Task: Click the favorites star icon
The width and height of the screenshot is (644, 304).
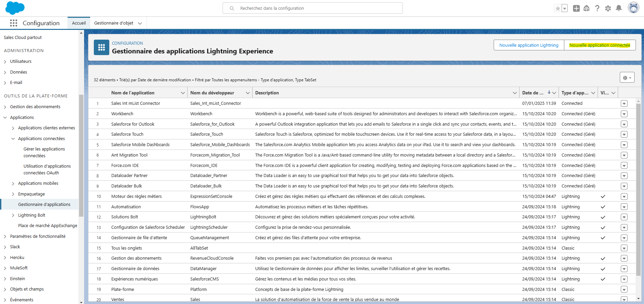Action: (x=558, y=8)
